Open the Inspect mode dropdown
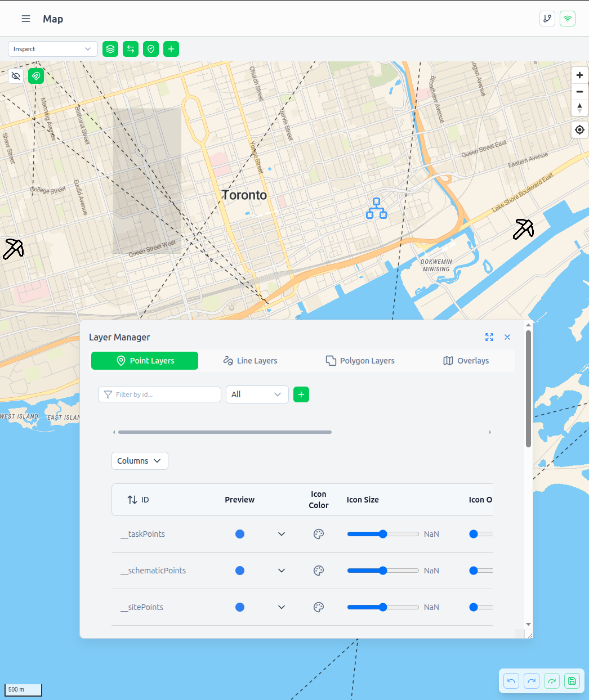 (52, 49)
